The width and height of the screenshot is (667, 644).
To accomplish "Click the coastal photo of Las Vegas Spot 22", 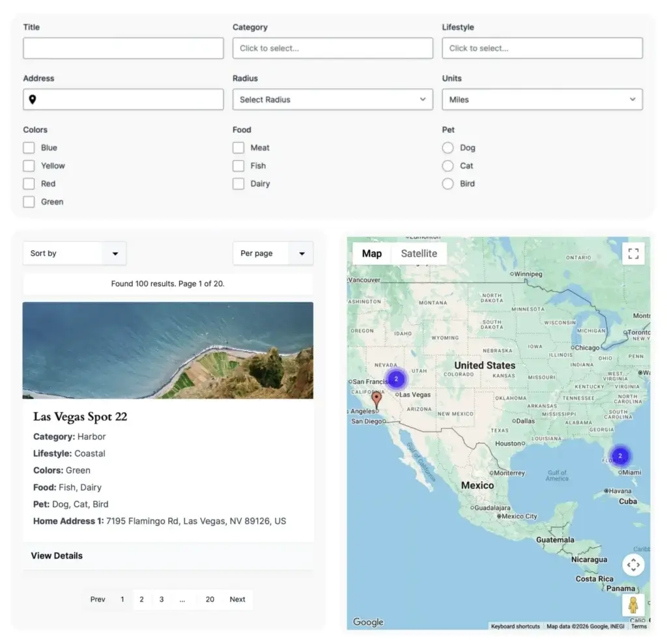I will [x=168, y=350].
